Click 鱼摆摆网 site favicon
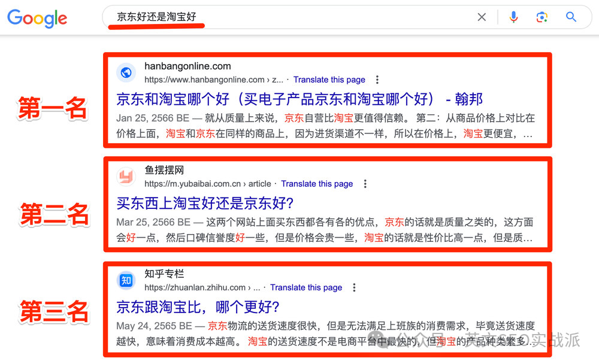 point(126,177)
